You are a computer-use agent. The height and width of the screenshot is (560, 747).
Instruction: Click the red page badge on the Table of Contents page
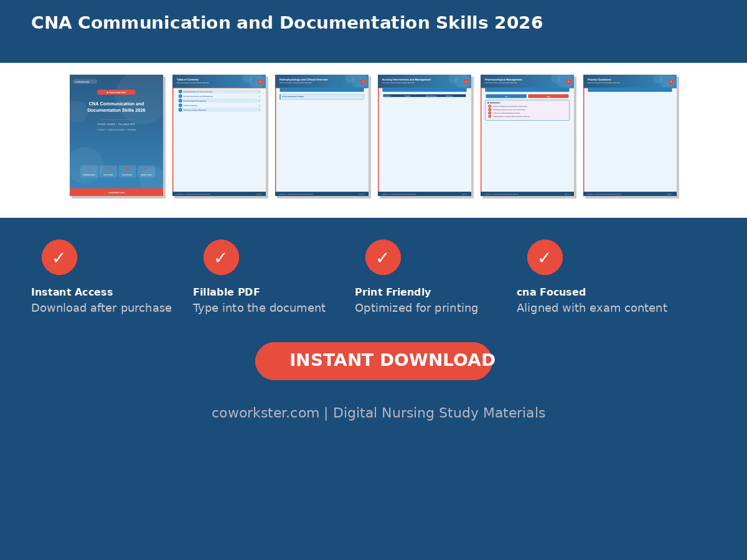click(x=260, y=82)
